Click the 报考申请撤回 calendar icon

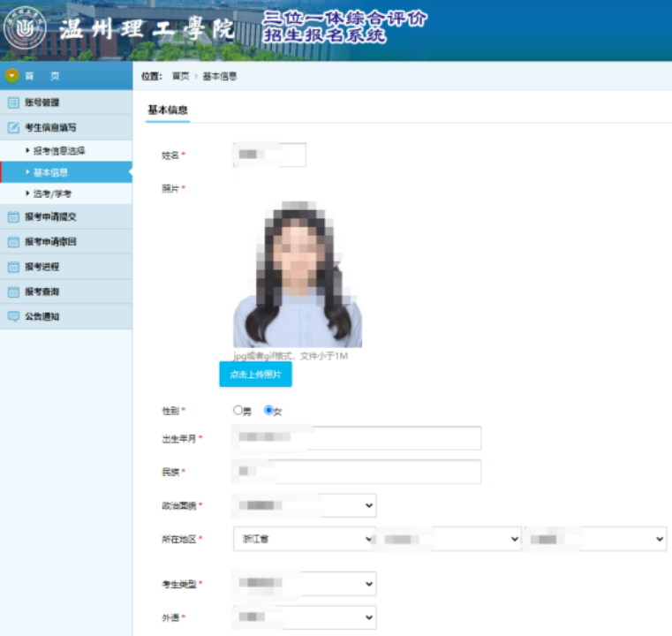pyautogui.click(x=13, y=242)
